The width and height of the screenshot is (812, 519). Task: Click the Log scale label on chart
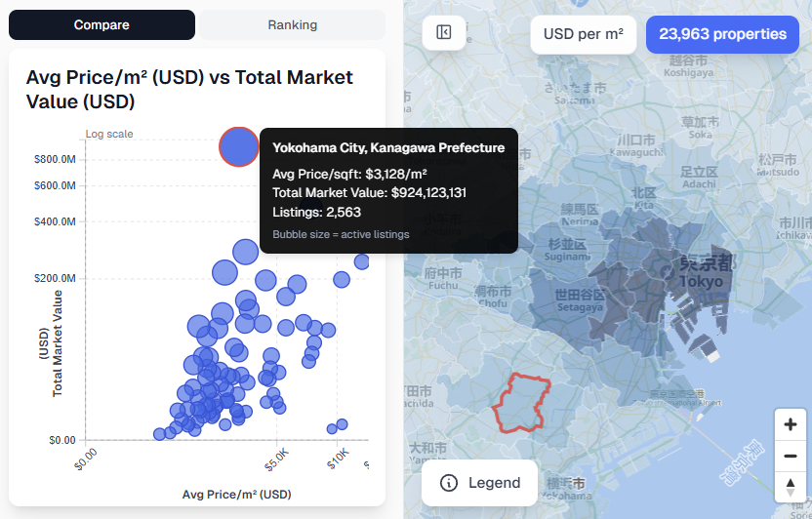[x=109, y=134]
